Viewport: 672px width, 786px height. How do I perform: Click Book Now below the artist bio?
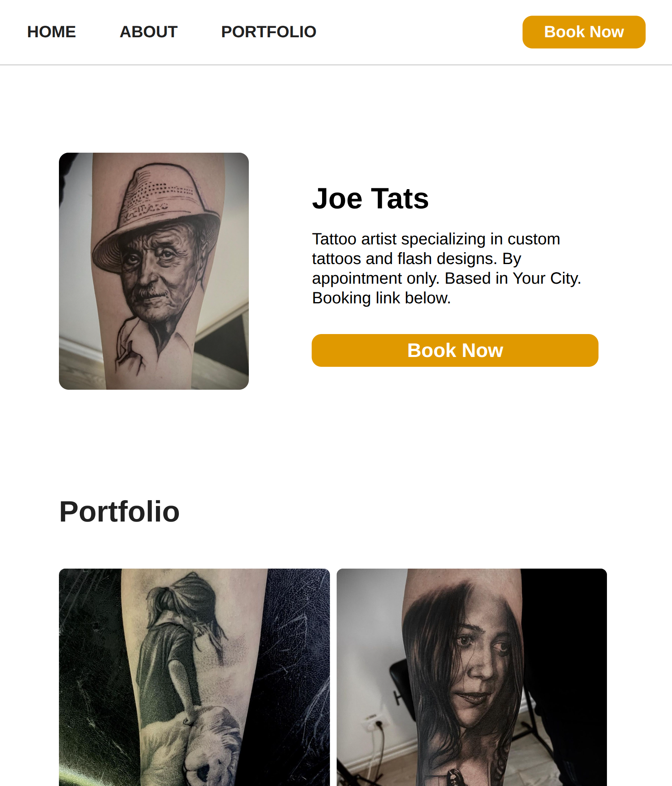[x=455, y=350]
